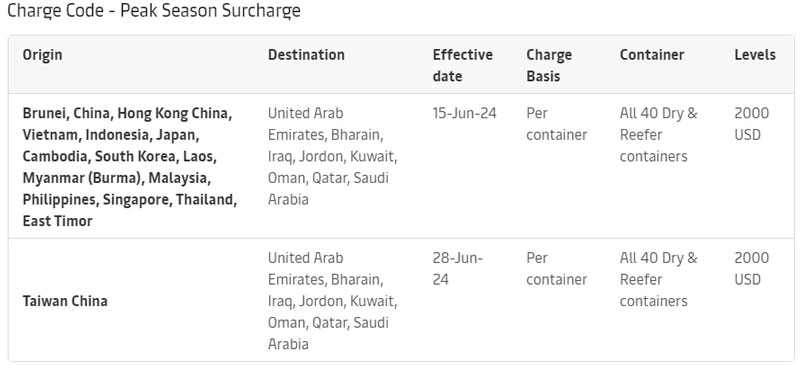Viewport: 800px width, 365px height.
Task: Select the 2000 USD level for Taiwan China
Action: (x=752, y=269)
